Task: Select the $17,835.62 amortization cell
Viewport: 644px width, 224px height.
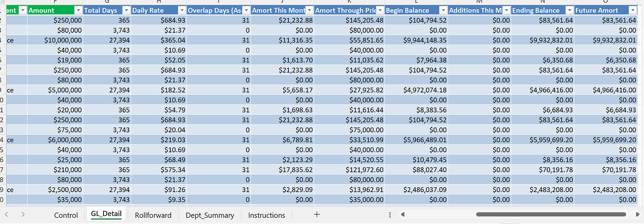Action: coord(282,170)
